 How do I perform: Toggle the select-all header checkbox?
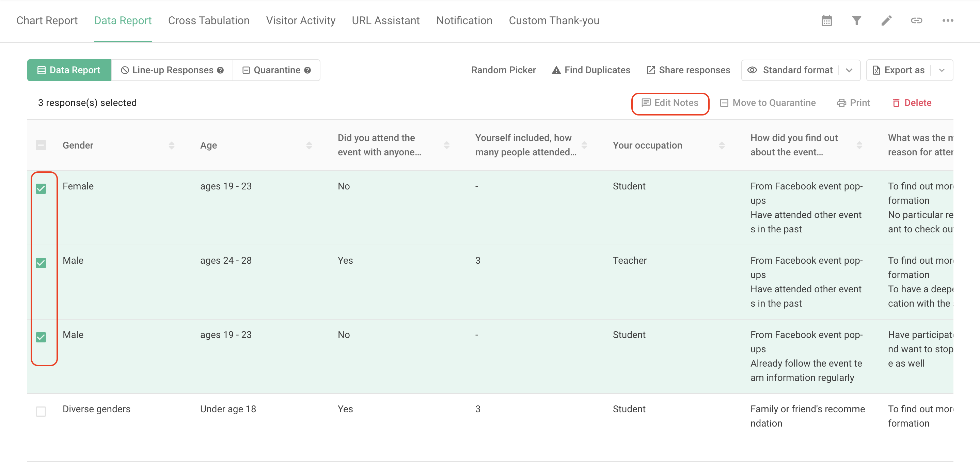(x=41, y=145)
